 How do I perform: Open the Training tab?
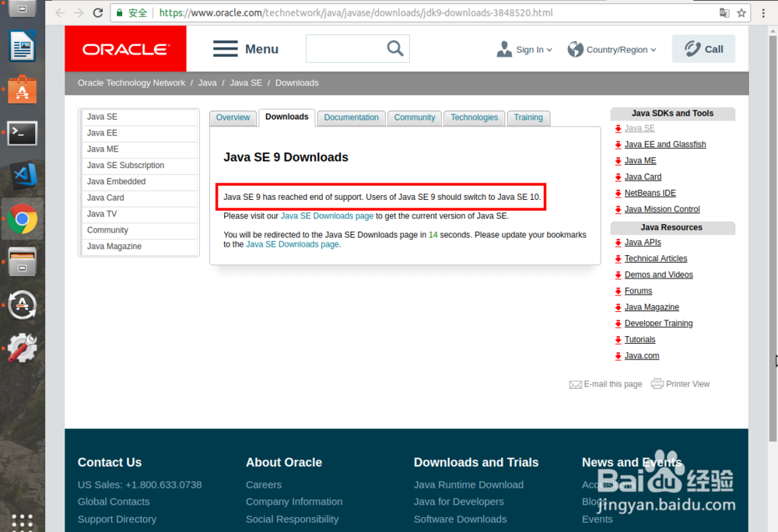click(x=528, y=117)
